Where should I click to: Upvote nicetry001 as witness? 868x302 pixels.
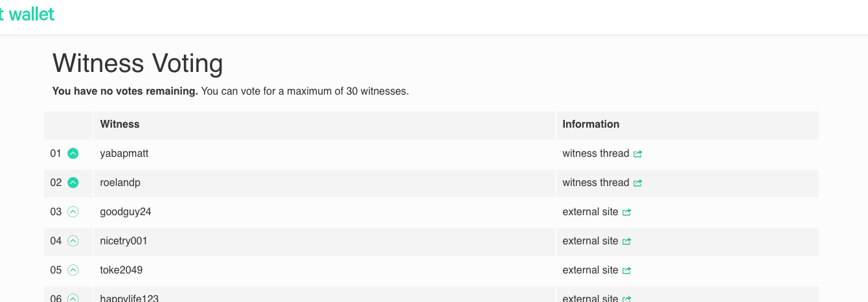pyautogui.click(x=73, y=241)
